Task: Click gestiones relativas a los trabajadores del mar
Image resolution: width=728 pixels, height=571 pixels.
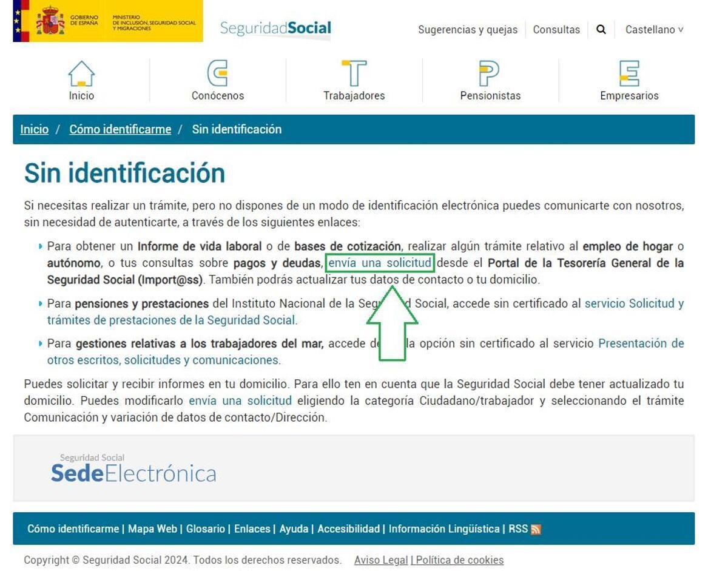Action: click(200, 343)
